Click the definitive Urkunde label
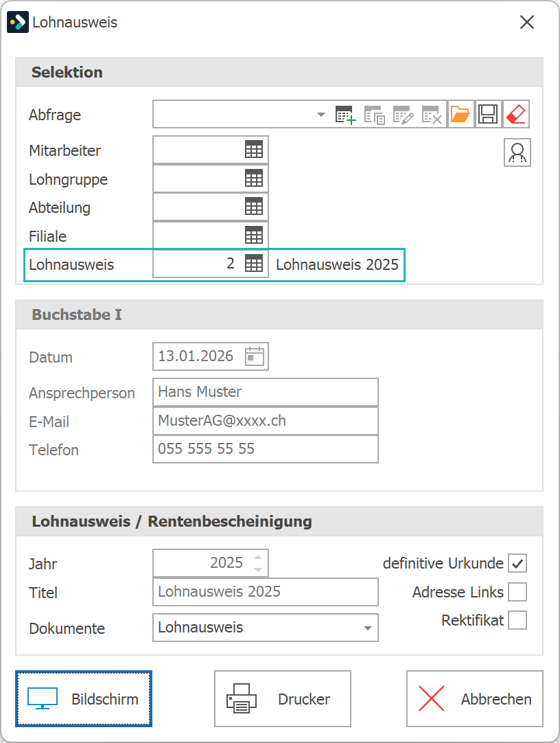This screenshot has width=560, height=743. pos(443,563)
